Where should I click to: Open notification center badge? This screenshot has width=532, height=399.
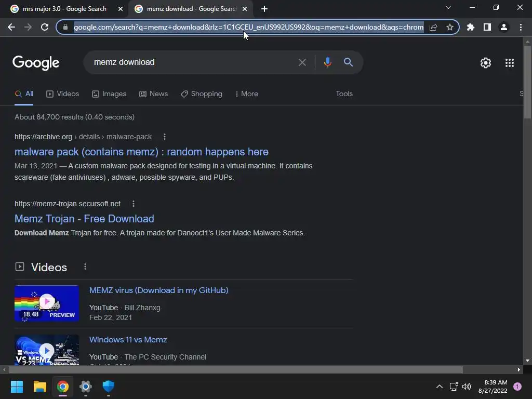[x=517, y=387]
